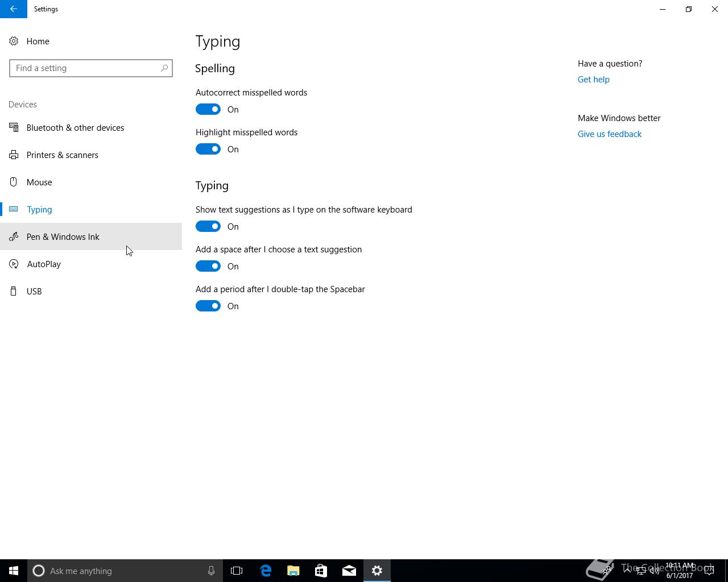Open Microsoft Edge from the taskbar
The width and height of the screenshot is (728, 582).
(266, 571)
